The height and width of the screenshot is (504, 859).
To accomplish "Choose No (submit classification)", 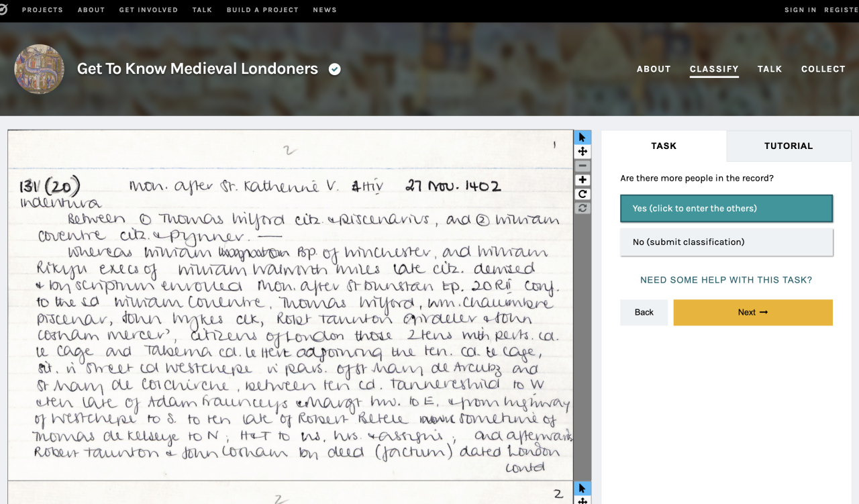I will (x=726, y=242).
